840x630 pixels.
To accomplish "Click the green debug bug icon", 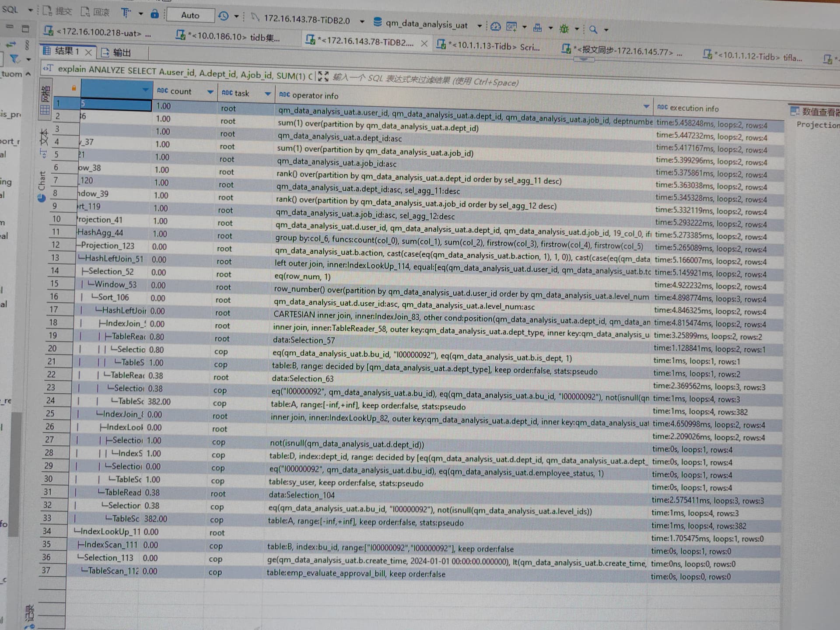I will [564, 29].
